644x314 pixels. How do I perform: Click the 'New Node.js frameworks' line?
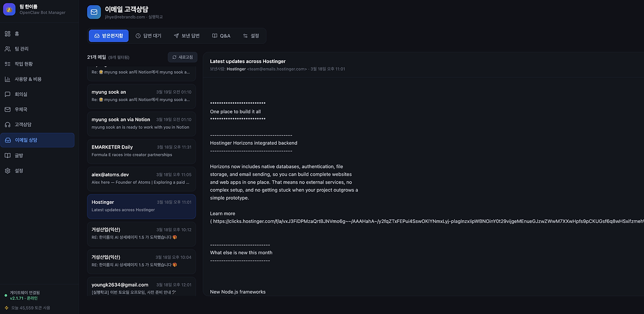coord(238,292)
